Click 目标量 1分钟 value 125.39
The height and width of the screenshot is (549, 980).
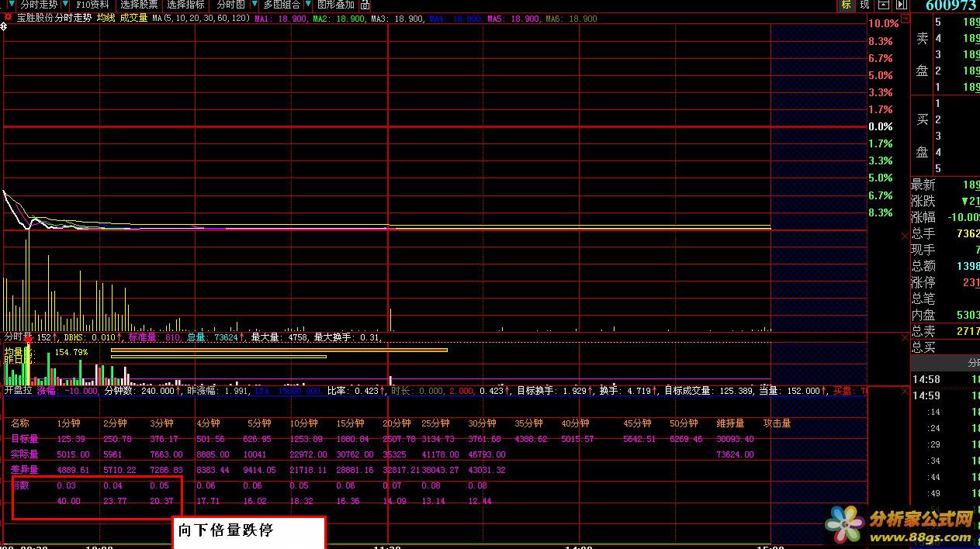71,439
